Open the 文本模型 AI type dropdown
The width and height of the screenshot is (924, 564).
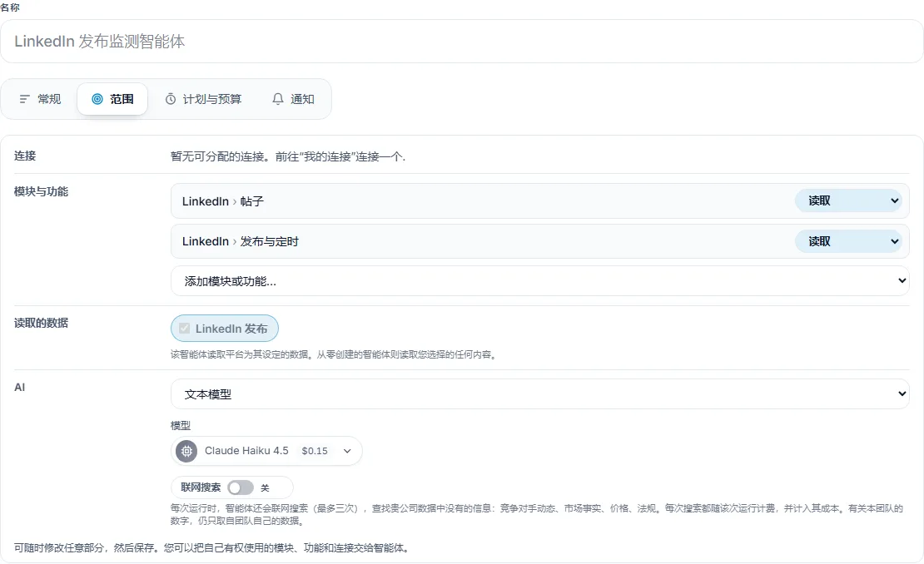click(539, 393)
